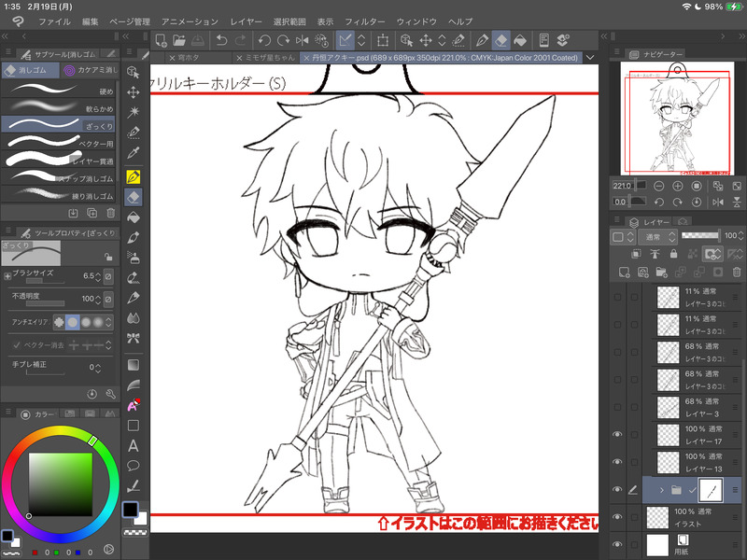Create a new raster layer

624,272
